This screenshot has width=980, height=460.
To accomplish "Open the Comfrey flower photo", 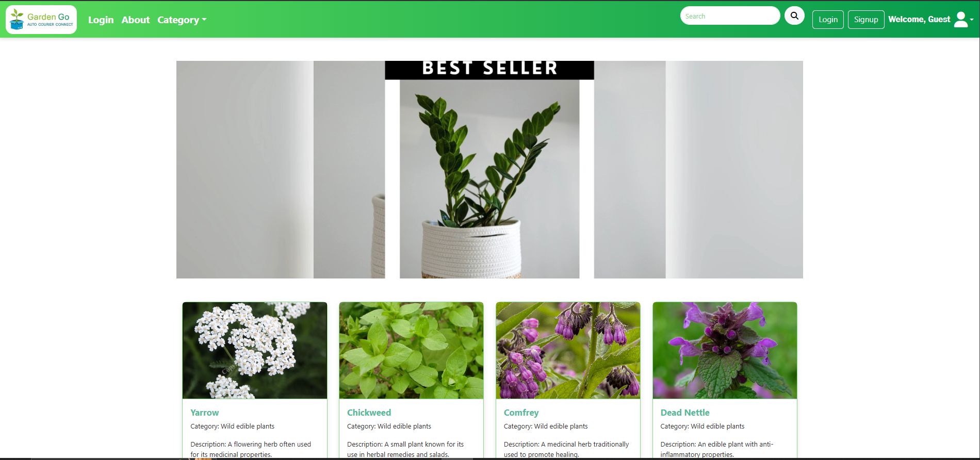I will click(568, 350).
